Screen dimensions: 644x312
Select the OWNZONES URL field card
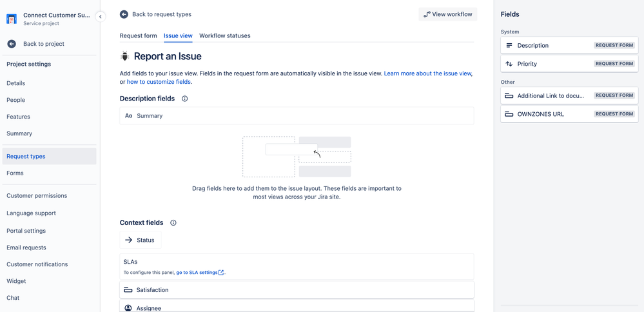(x=569, y=113)
